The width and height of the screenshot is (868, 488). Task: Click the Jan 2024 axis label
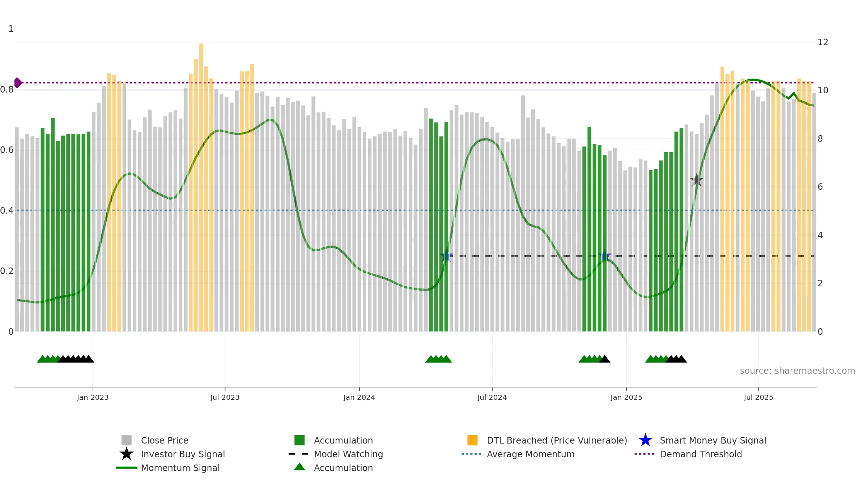[359, 397]
